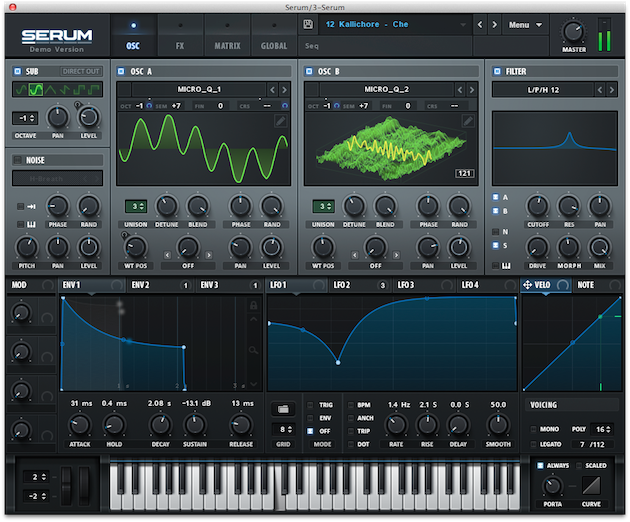
Task: Toggle filter routing for sub S
Action: coord(496,245)
